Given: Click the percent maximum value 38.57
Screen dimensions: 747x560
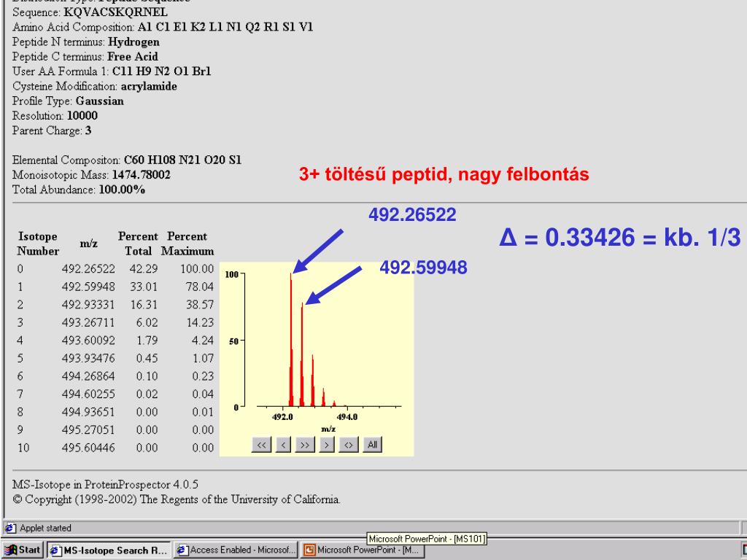Looking at the screenshot, I should [x=200, y=305].
